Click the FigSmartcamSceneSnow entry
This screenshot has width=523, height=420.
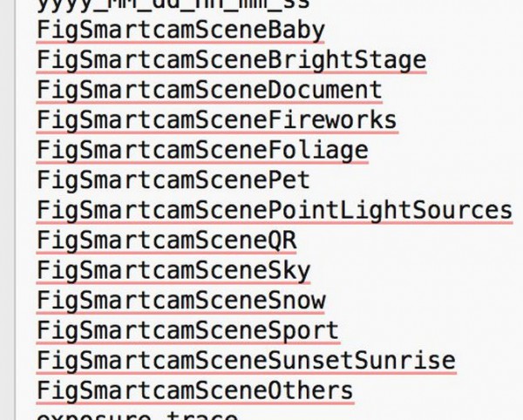(180, 301)
